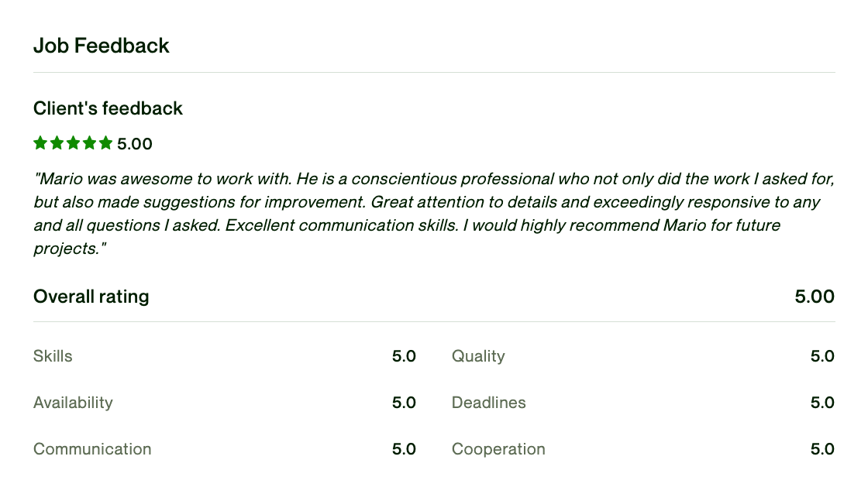Viewport: 868px width, 494px height.
Task: Click the fourth green rating star
Action: pyautogui.click(x=90, y=143)
